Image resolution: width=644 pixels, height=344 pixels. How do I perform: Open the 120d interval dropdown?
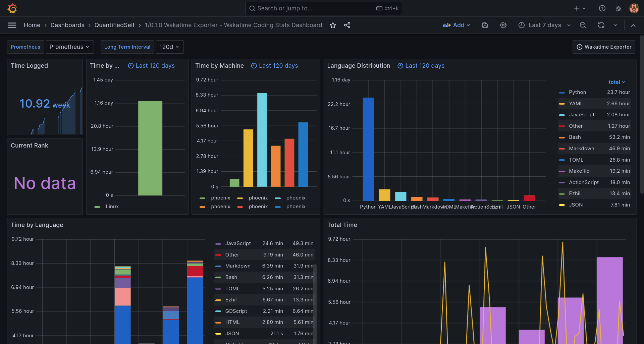(169, 47)
